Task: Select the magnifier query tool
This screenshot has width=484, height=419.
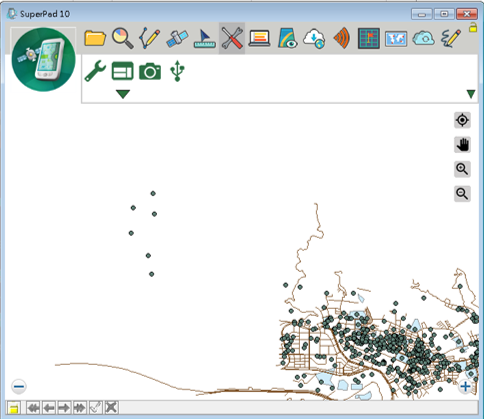Action: tap(123, 38)
